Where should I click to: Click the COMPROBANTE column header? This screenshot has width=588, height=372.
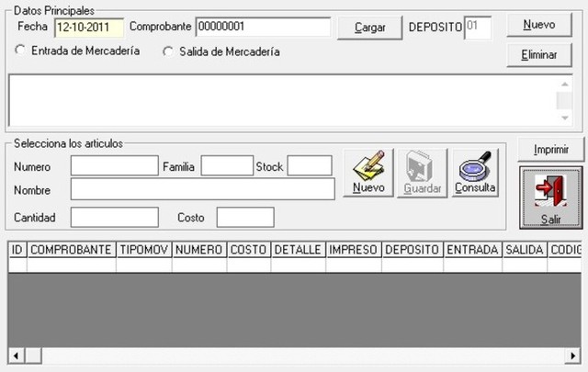coord(72,250)
